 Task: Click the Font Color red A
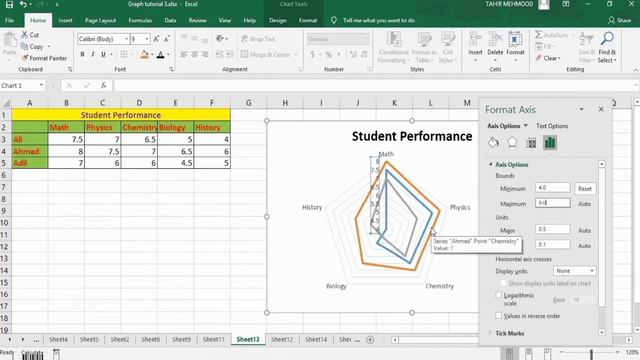coord(161,54)
